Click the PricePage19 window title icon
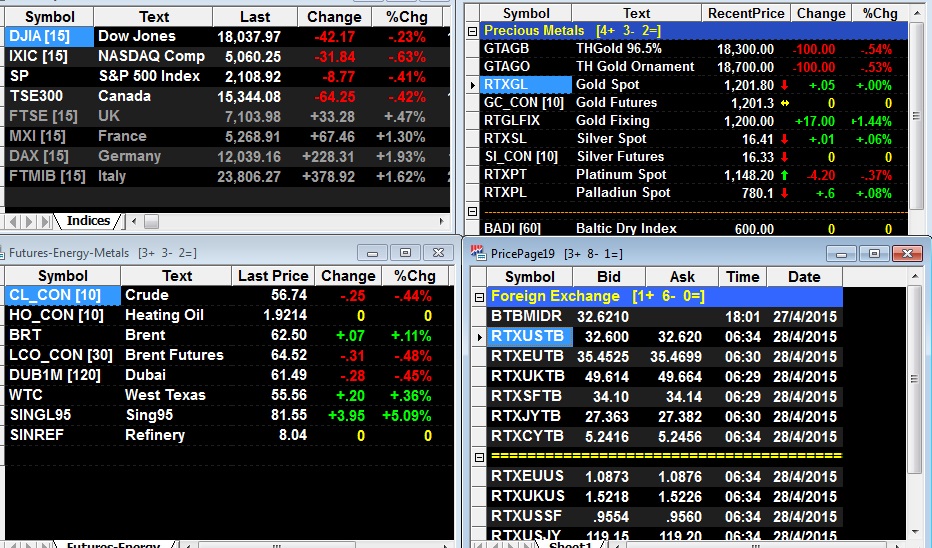The width and height of the screenshot is (932, 548). click(478, 253)
